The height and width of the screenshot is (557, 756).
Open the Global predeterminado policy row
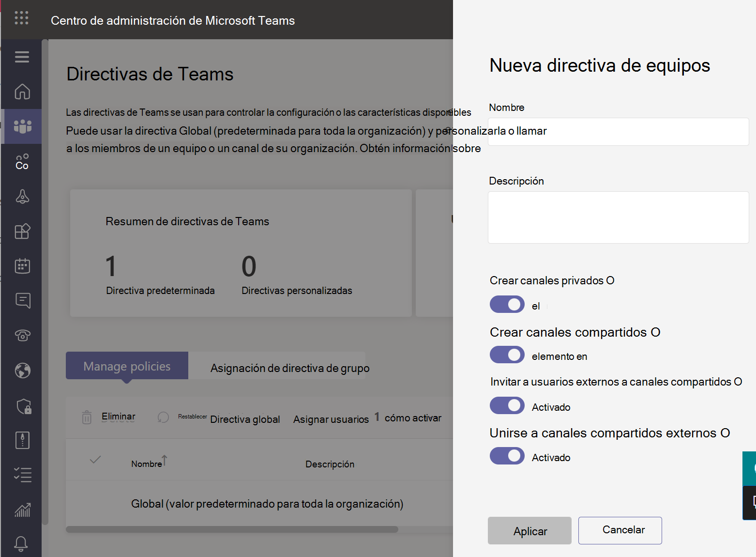(x=267, y=504)
